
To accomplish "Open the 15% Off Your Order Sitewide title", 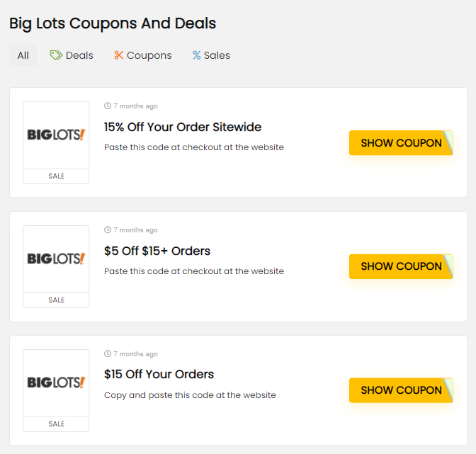I will pos(183,127).
